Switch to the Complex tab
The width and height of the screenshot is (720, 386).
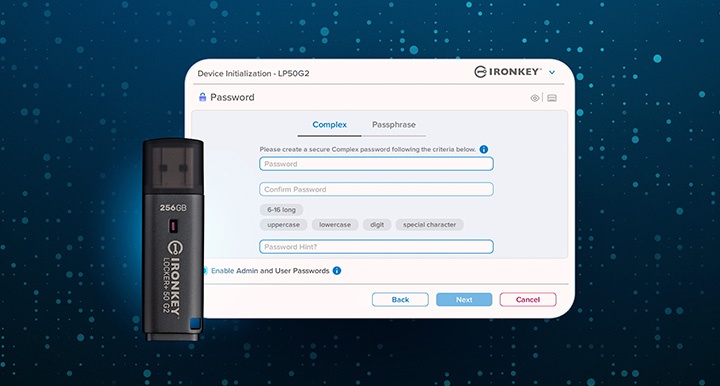[329, 125]
